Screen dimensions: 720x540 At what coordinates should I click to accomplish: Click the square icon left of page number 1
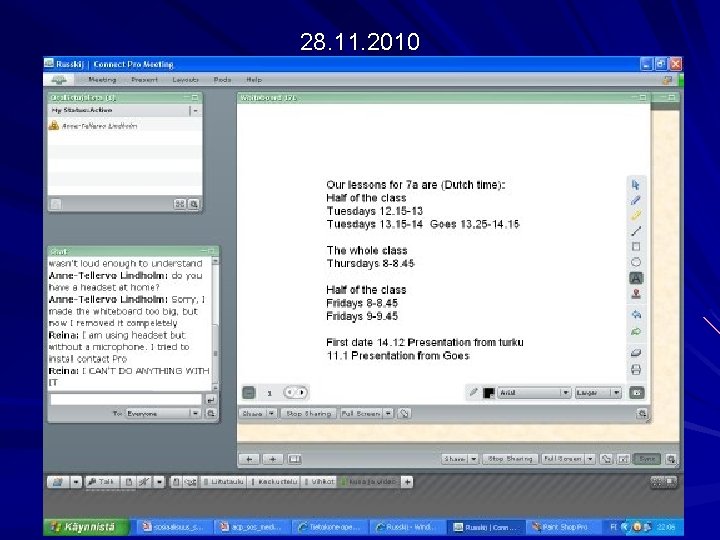click(x=248, y=393)
